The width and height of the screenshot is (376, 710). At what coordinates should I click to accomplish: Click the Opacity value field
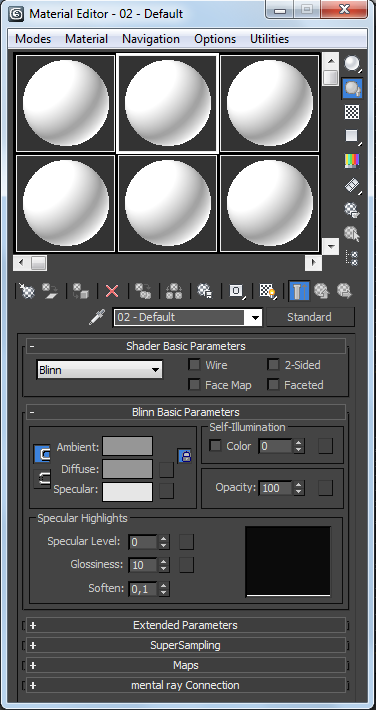point(276,488)
